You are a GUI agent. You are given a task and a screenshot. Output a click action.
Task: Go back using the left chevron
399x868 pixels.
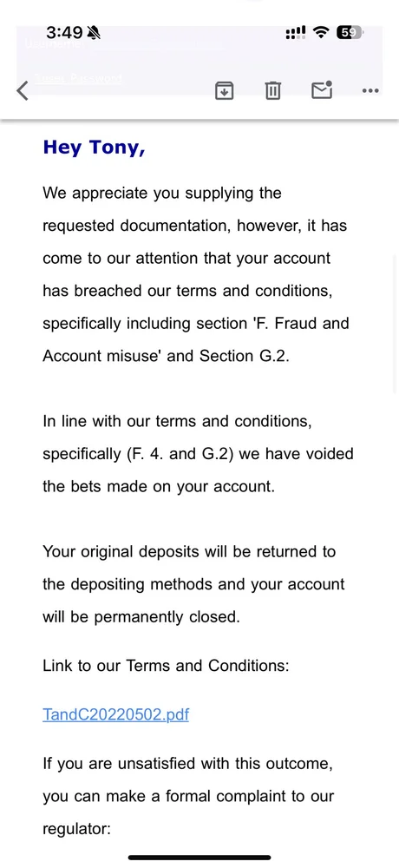23,90
